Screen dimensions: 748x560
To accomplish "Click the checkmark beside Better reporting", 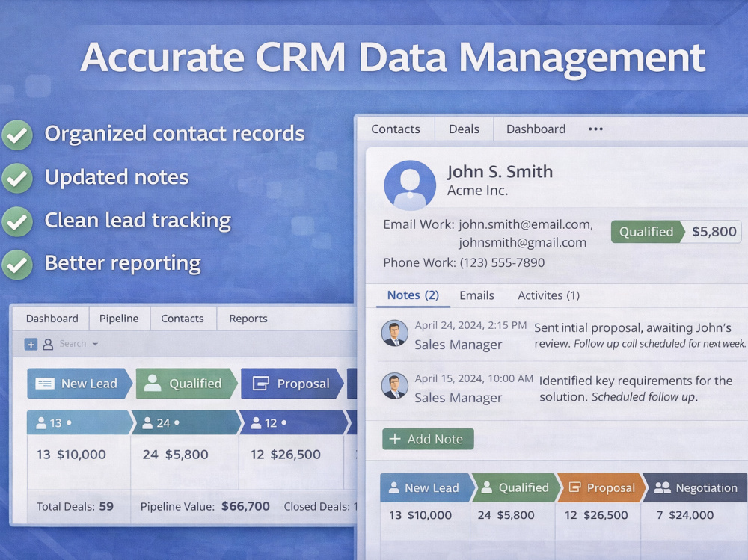I will tap(17, 264).
